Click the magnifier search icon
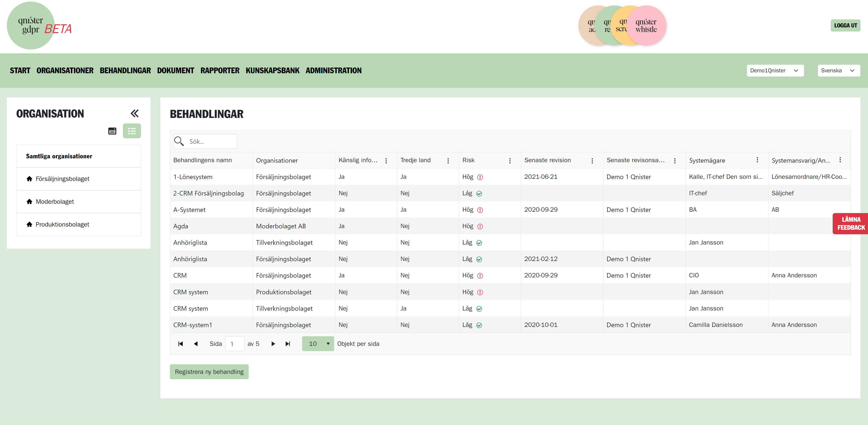This screenshot has height=425, width=868. (179, 141)
